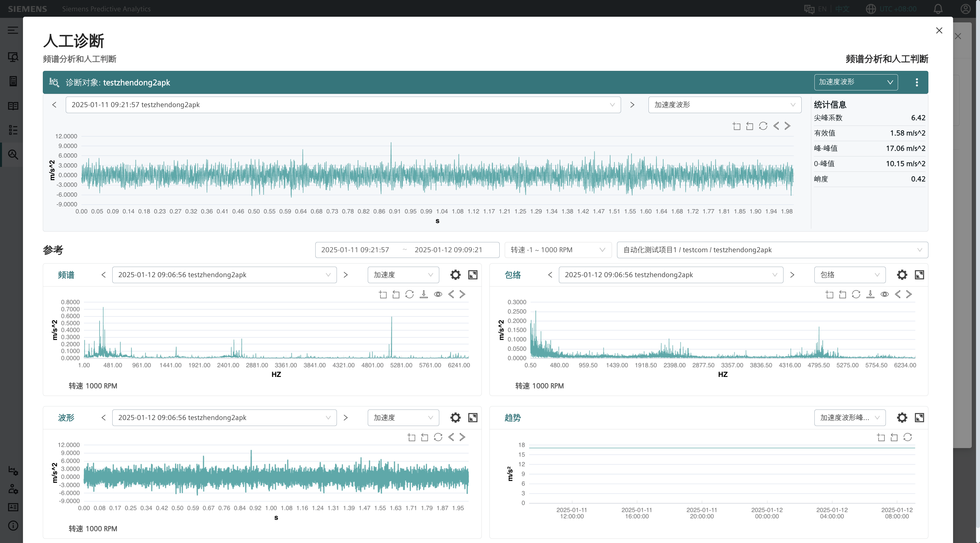Click zoom-reset icon above top waveform chart
This screenshot has height=543, width=980.
(x=749, y=126)
